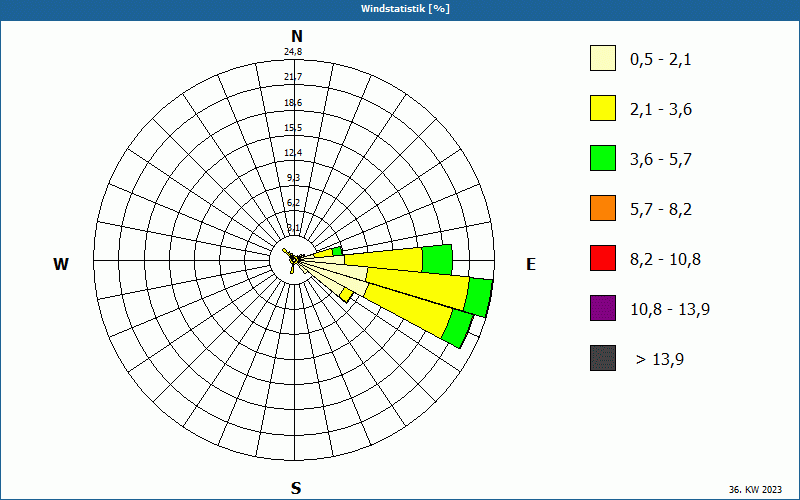
Task: Click the N compass label
Action: point(296,36)
